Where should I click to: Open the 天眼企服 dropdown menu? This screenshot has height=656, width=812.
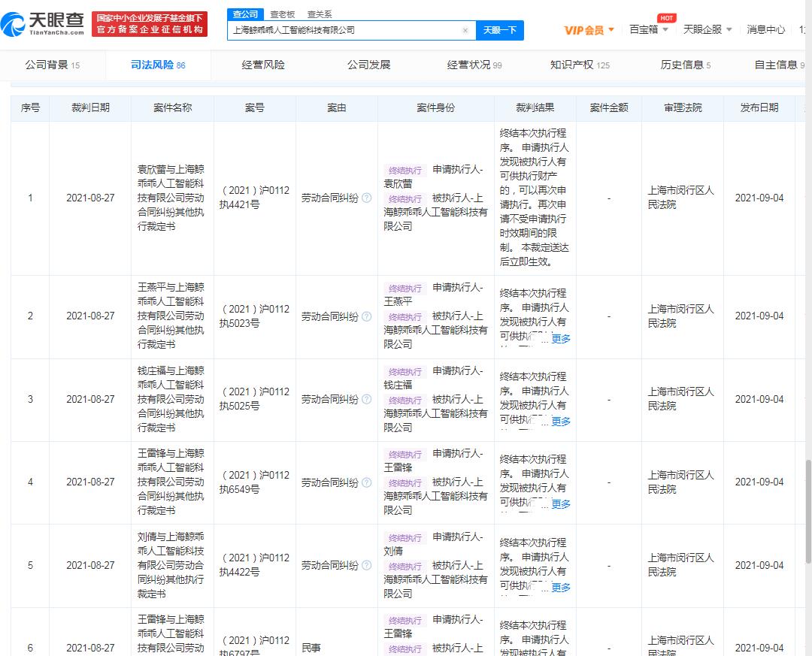[707, 30]
